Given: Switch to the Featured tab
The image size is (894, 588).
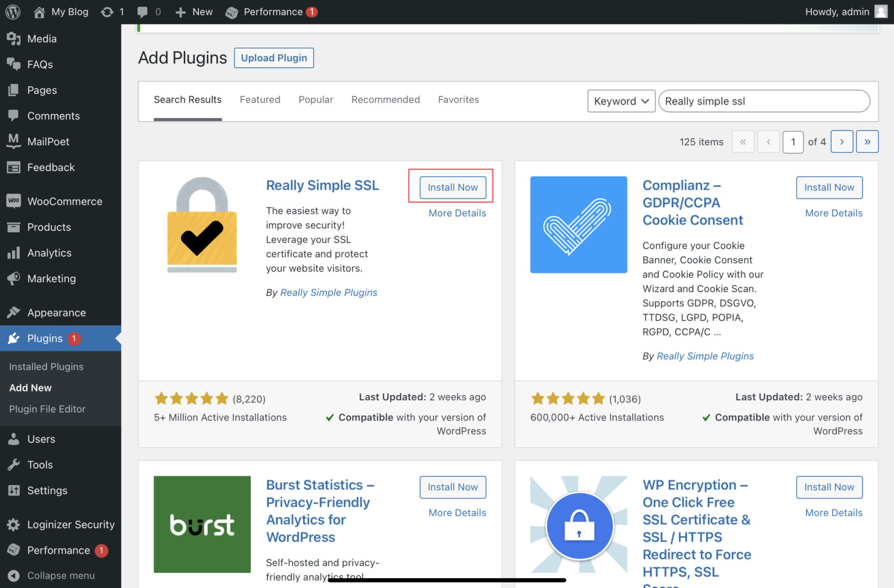Looking at the screenshot, I should pyautogui.click(x=260, y=99).
